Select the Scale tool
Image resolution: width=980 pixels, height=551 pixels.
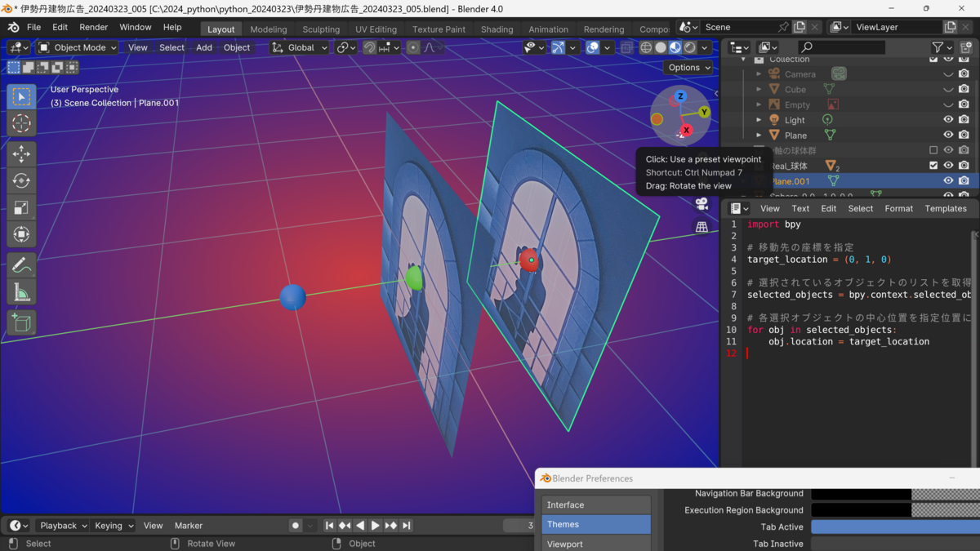coord(21,207)
